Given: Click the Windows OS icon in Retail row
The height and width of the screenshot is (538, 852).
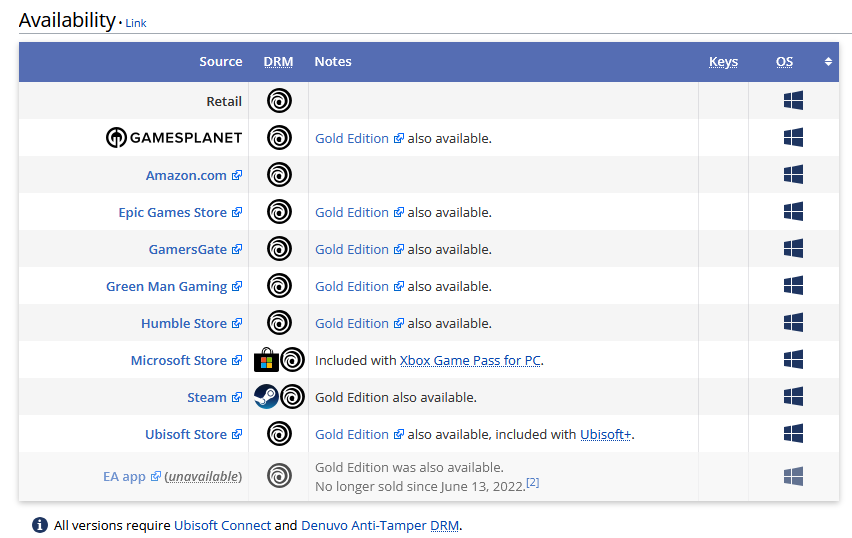Looking at the screenshot, I should click(793, 101).
